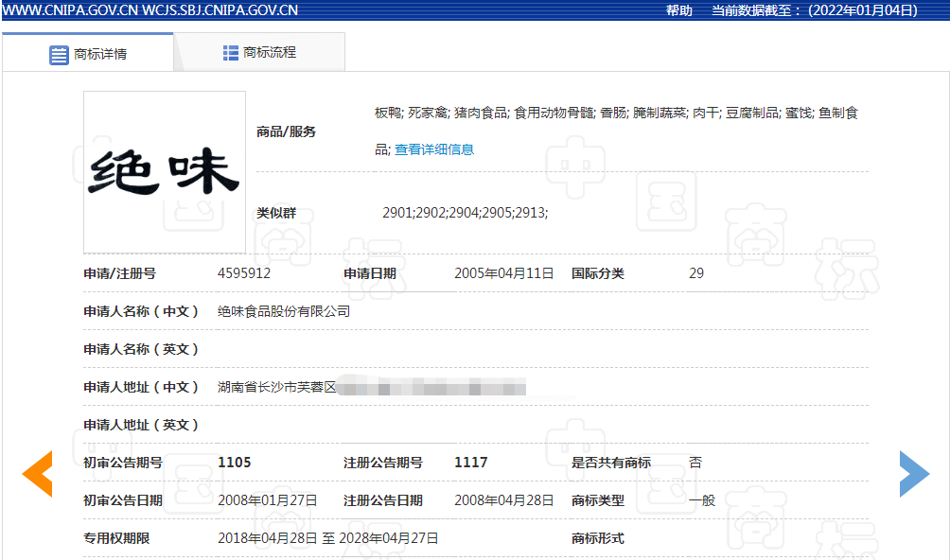Click applicant name 绝味食品股份有限公司
The height and width of the screenshot is (560, 950).
pos(284,311)
